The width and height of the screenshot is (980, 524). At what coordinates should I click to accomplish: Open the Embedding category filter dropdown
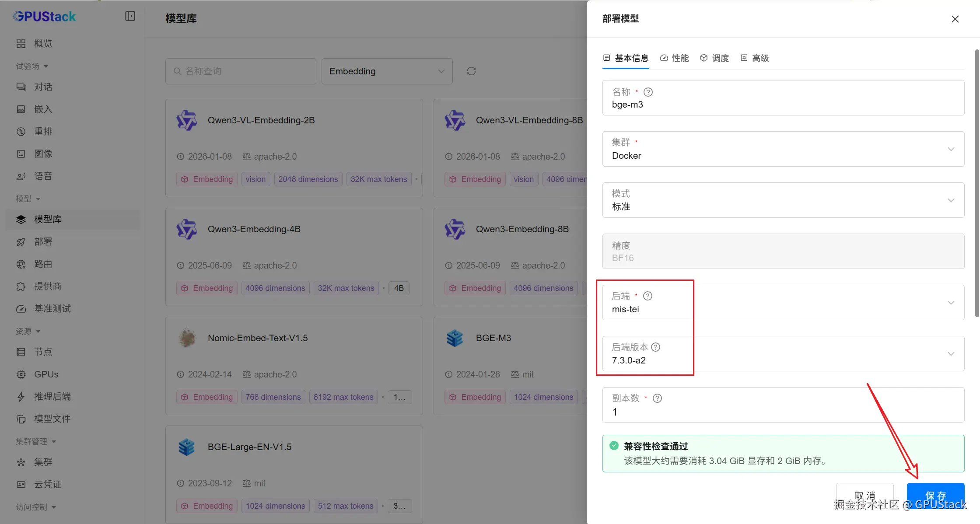387,71
